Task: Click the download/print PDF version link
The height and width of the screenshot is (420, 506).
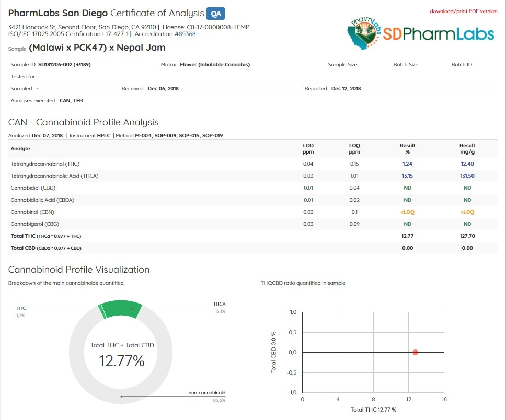Action: [464, 11]
